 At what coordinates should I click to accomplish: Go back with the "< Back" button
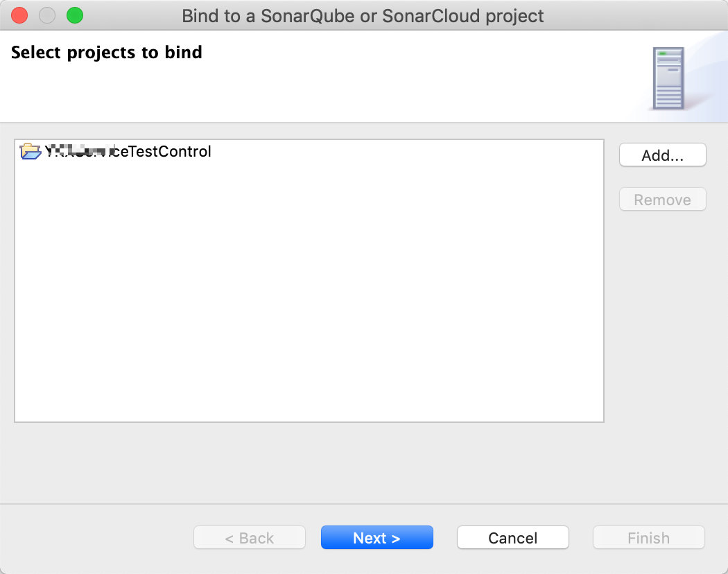pyautogui.click(x=250, y=538)
